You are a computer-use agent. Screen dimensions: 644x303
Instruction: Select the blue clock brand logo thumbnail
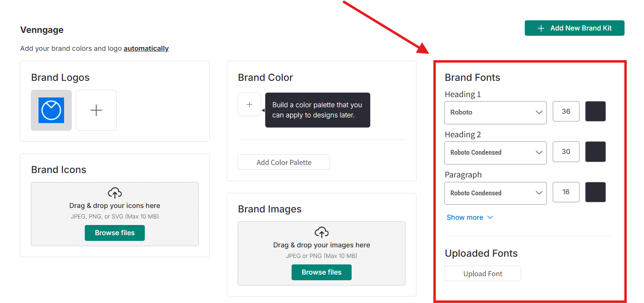[x=52, y=110]
